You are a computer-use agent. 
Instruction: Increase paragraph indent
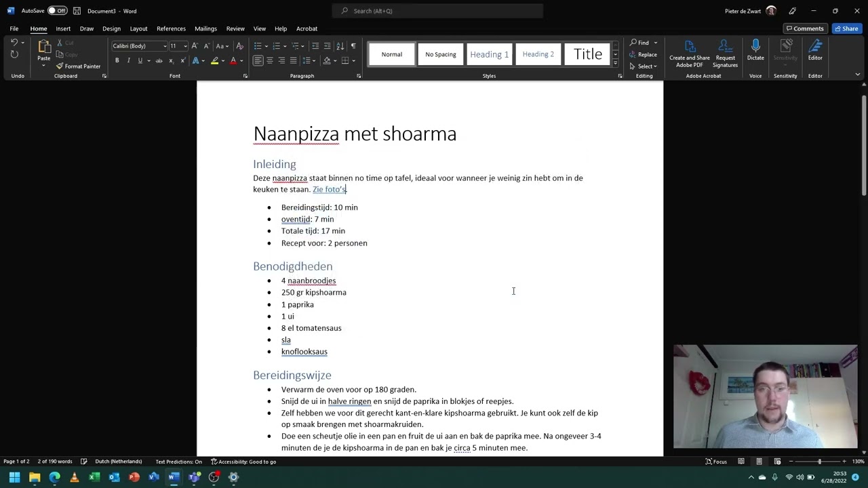tap(328, 45)
